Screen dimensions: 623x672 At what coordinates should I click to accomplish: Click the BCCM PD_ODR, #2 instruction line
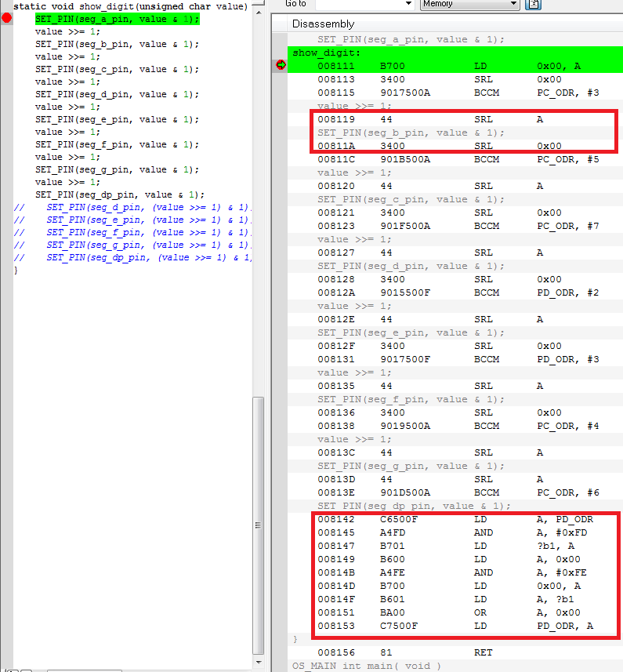(455, 292)
